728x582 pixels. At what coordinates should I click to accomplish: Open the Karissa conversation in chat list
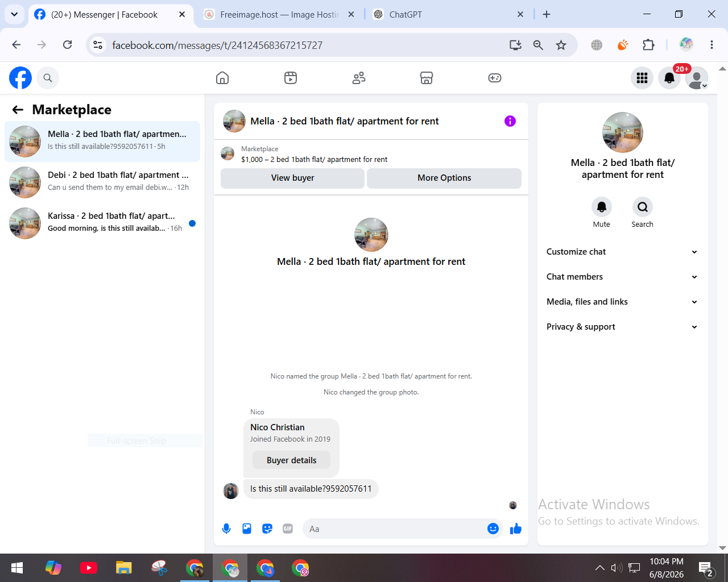click(x=102, y=223)
